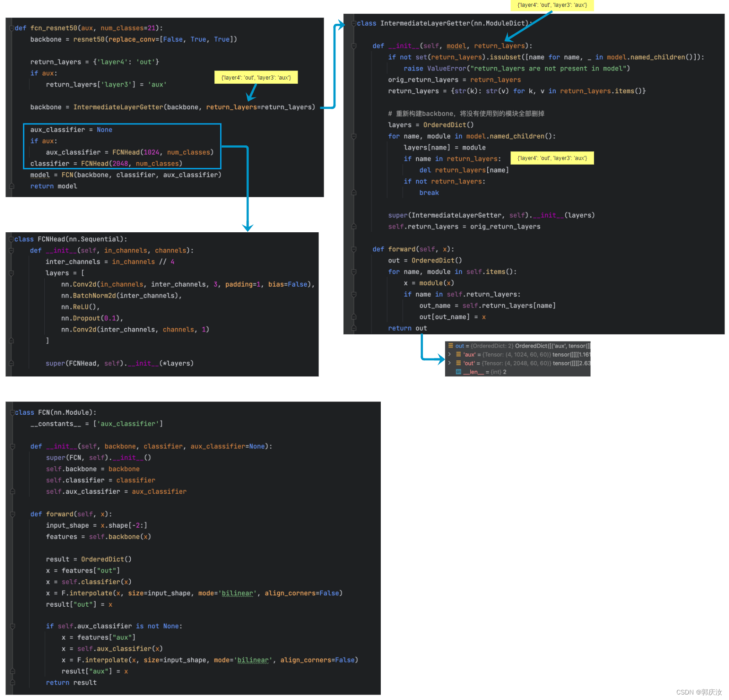Click the fold end marker at self.aux_classifier assignment
This screenshot has height=700, width=729.
[13, 492]
